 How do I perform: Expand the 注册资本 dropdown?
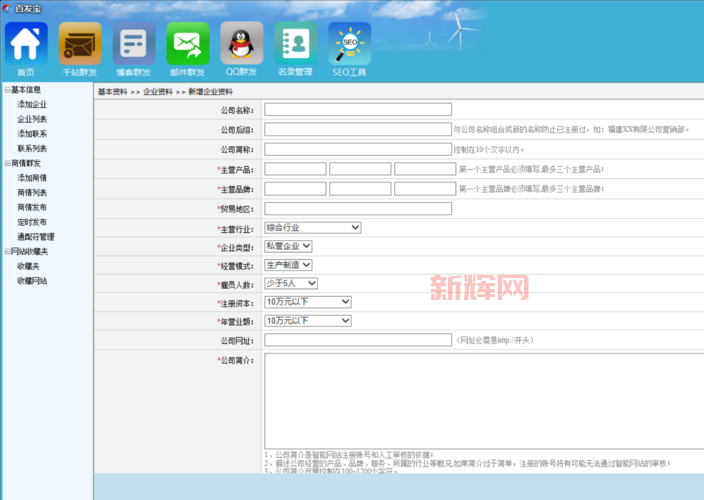(x=308, y=302)
